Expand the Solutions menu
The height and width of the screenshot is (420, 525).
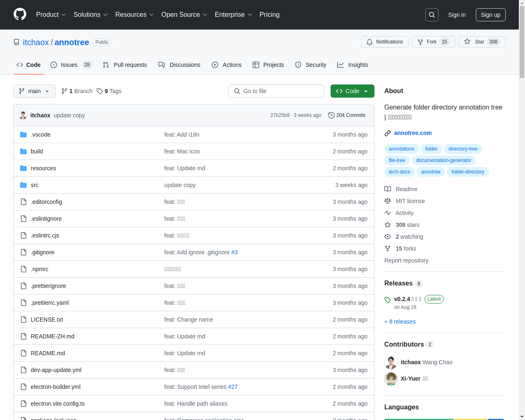(x=91, y=15)
